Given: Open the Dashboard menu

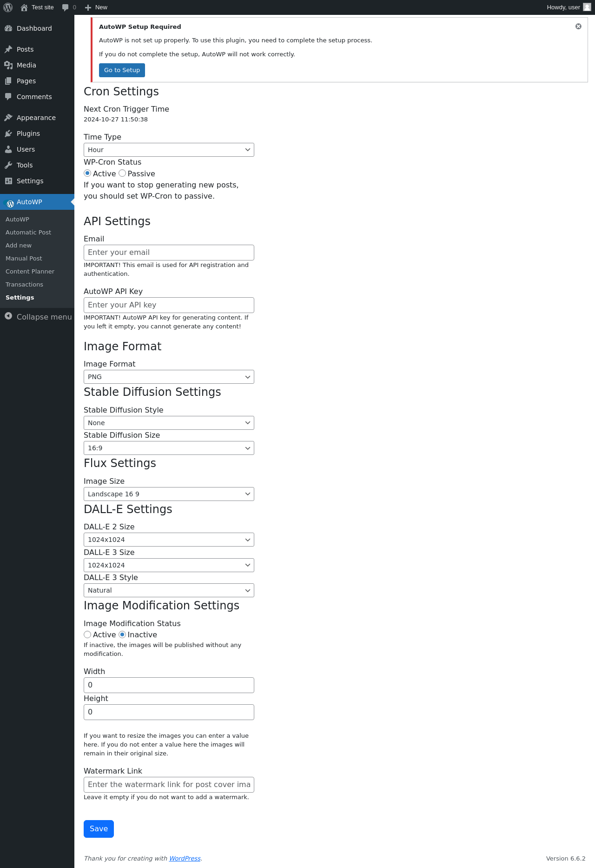Looking at the screenshot, I should [x=37, y=28].
